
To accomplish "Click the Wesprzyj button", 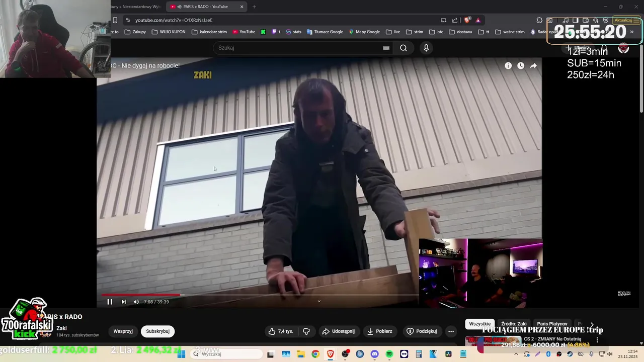I will click(123, 331).
